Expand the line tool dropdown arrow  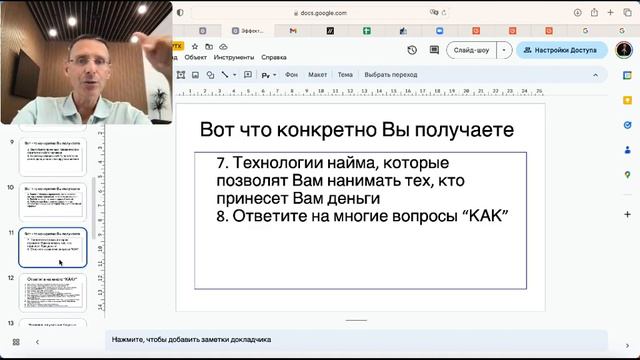tap(235, 75)
